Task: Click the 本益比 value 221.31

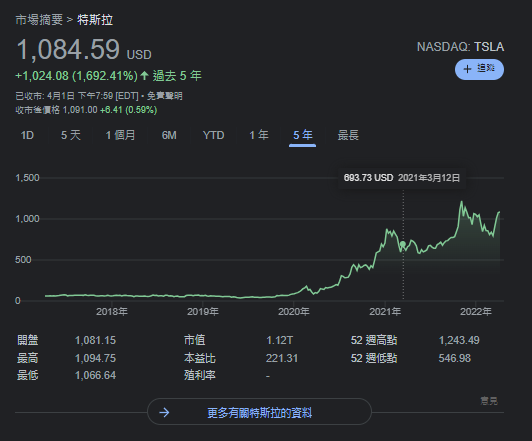Action: pos(282,358)
